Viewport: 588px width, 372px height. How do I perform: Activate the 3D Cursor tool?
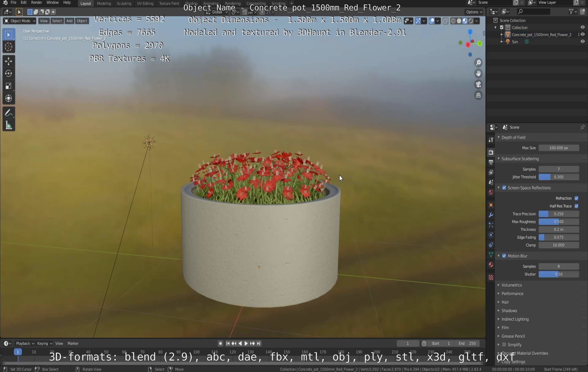(9, 47)
